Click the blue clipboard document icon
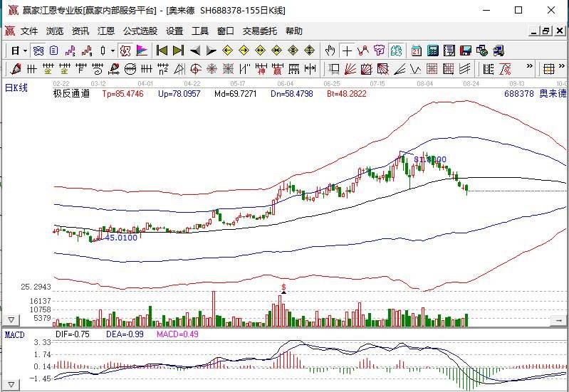Screen dimensions: 569x392 pyautogui.click(x=53, y=51)
